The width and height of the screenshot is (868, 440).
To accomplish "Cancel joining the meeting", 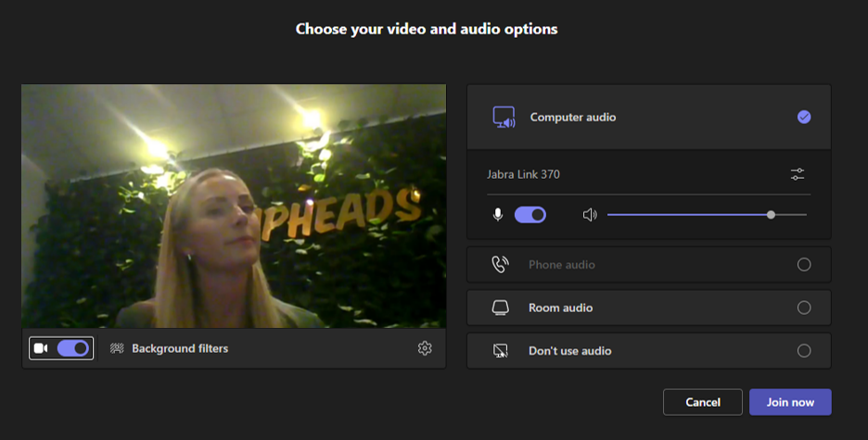I will point(702,402).
